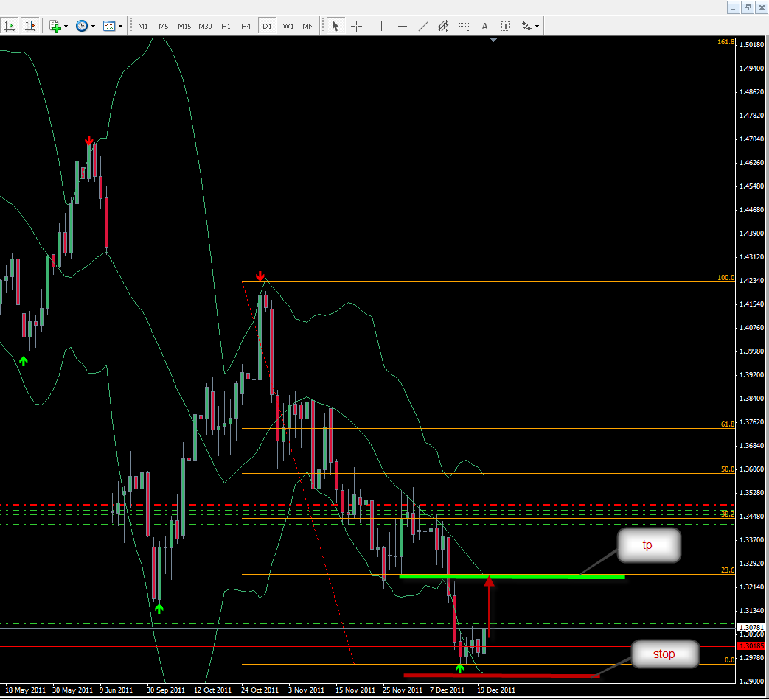Activate the crosshair tool

pos(356,26)
